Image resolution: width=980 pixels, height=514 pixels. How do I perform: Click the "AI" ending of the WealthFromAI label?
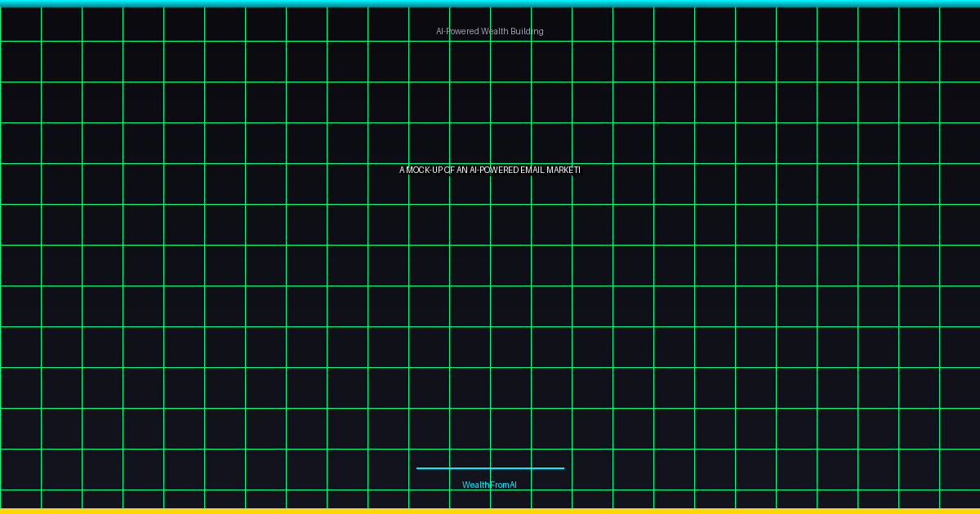512,485
